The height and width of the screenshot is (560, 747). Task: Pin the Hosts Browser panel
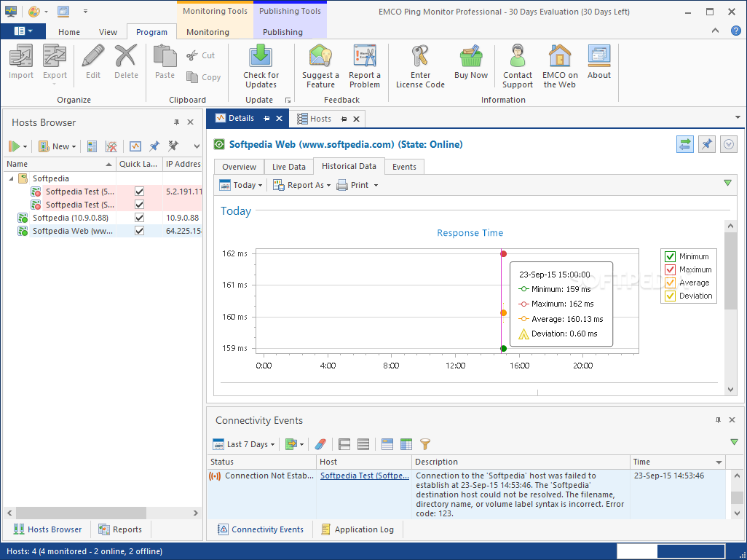coord(176,122)
